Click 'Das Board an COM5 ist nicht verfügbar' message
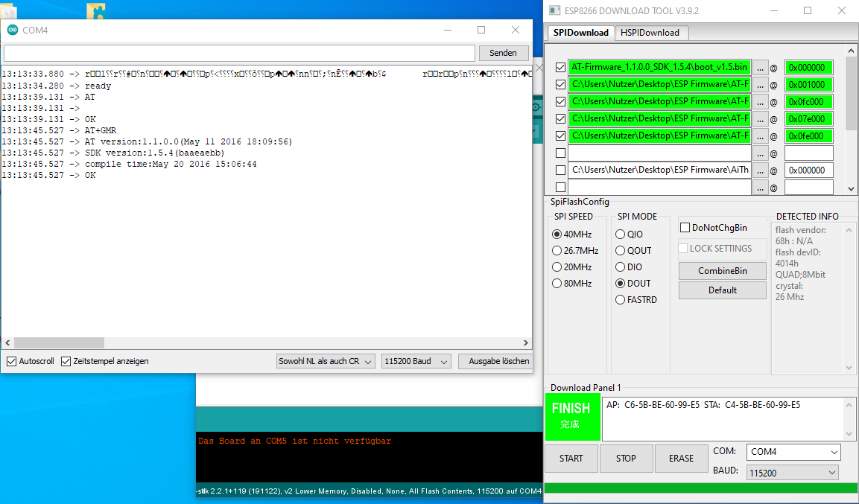Viewport: 859px width, 504px height. 295,441
